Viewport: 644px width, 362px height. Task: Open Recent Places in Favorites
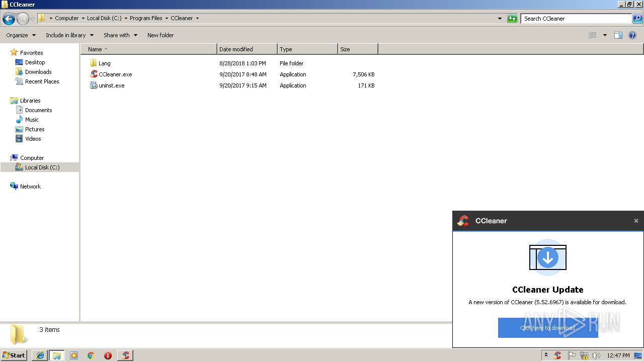coord(42,81)
